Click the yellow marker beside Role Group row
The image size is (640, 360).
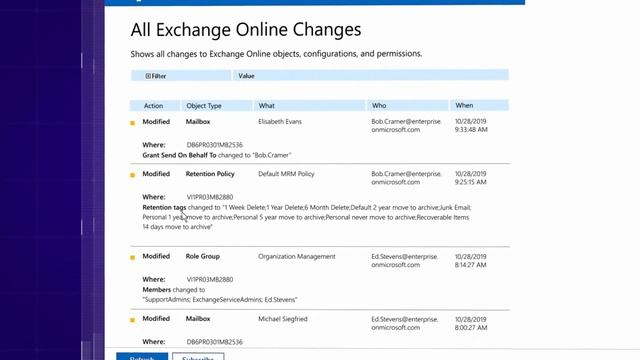coord(132,258)
